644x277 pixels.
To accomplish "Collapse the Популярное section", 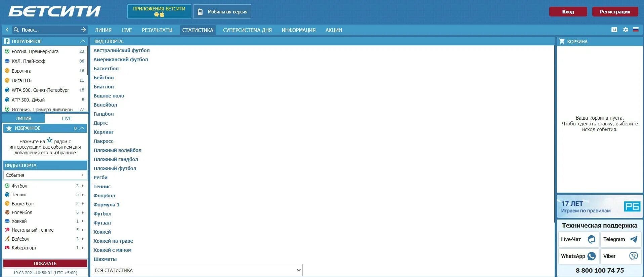I will coord(83,41).
